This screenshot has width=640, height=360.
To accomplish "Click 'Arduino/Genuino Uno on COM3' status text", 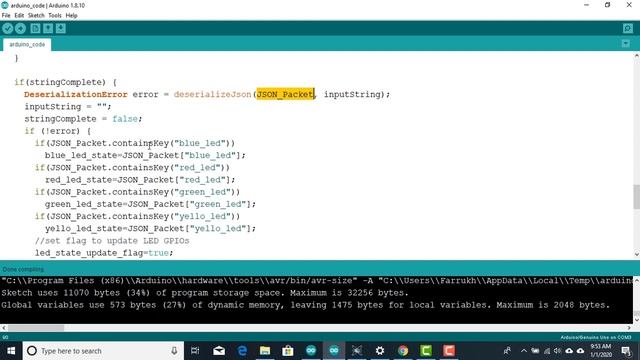I will point(596,338).
